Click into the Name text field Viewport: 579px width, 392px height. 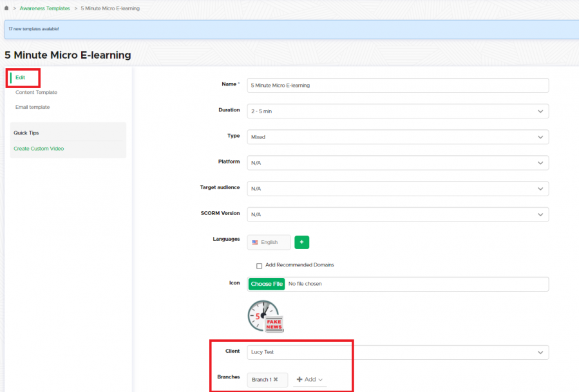click(x=397, y=85)
